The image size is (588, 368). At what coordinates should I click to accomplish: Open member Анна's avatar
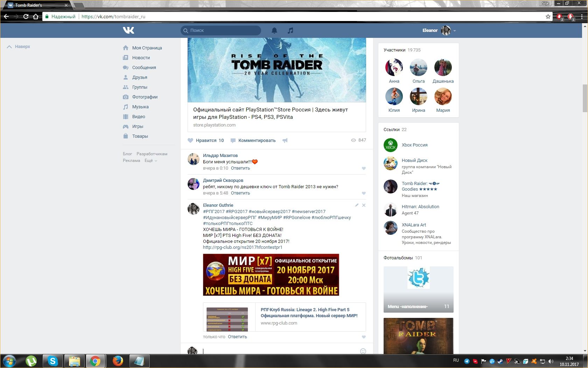tap(394, 67)
